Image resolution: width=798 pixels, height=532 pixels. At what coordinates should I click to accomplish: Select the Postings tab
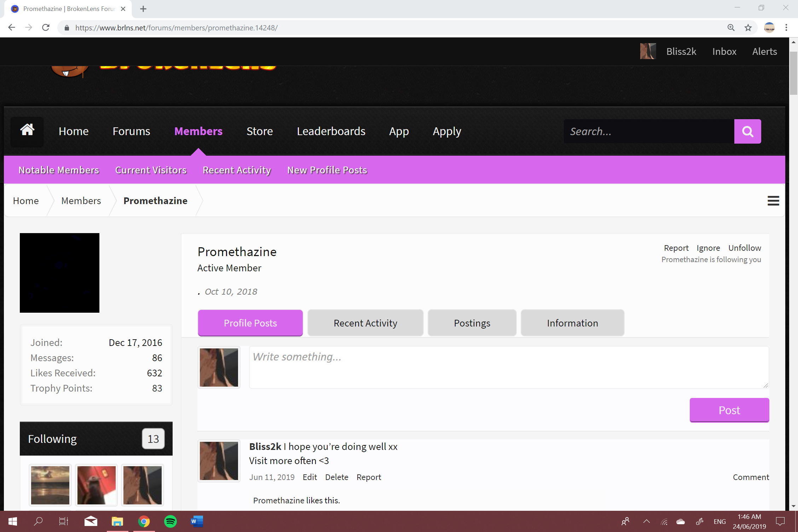click(x=472, y=323)
